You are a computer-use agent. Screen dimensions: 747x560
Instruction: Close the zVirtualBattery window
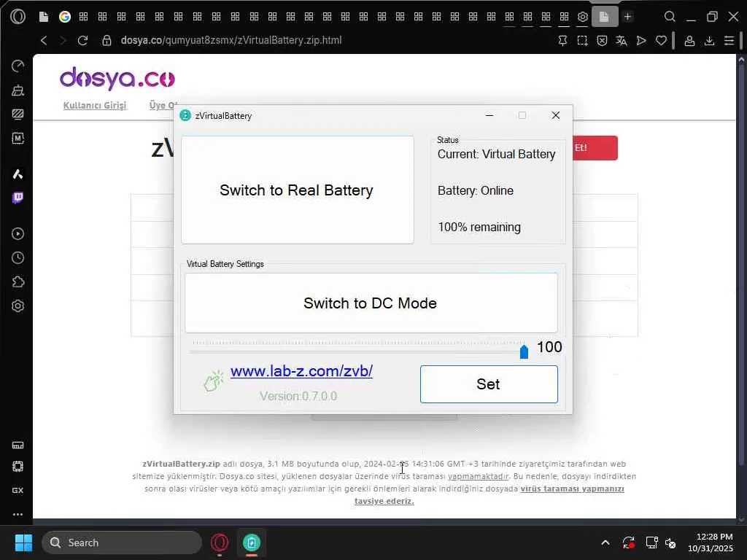pos(555,115)
